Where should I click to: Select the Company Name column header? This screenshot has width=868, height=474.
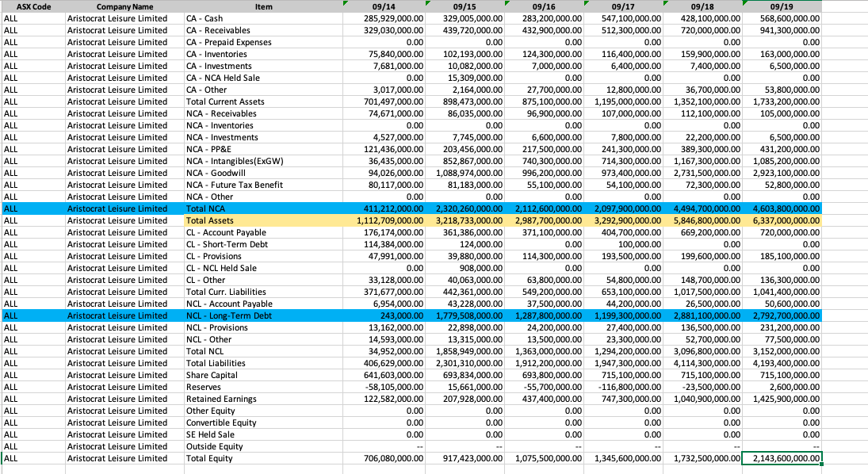coord(124,6)
